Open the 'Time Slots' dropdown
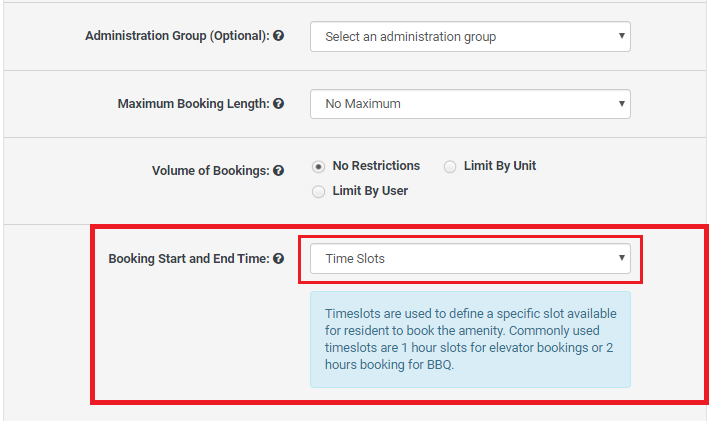The image size is (713, 421). coord(469,258)
